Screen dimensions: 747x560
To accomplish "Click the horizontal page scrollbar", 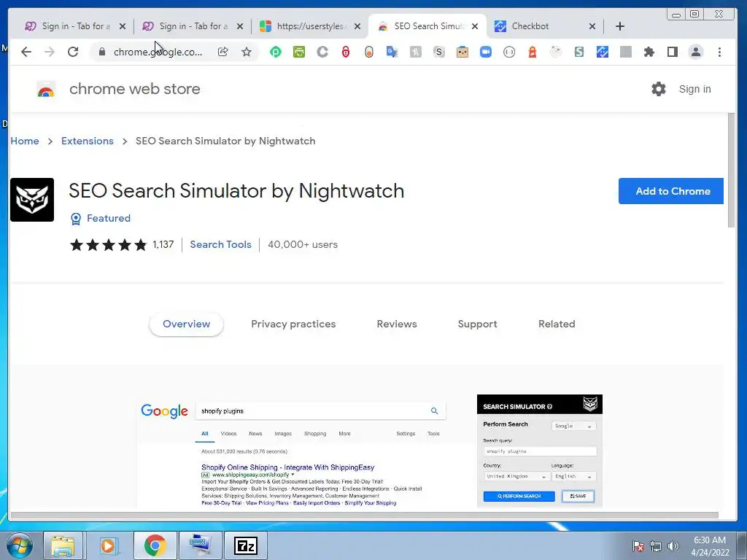I will [x=365, y=515].
